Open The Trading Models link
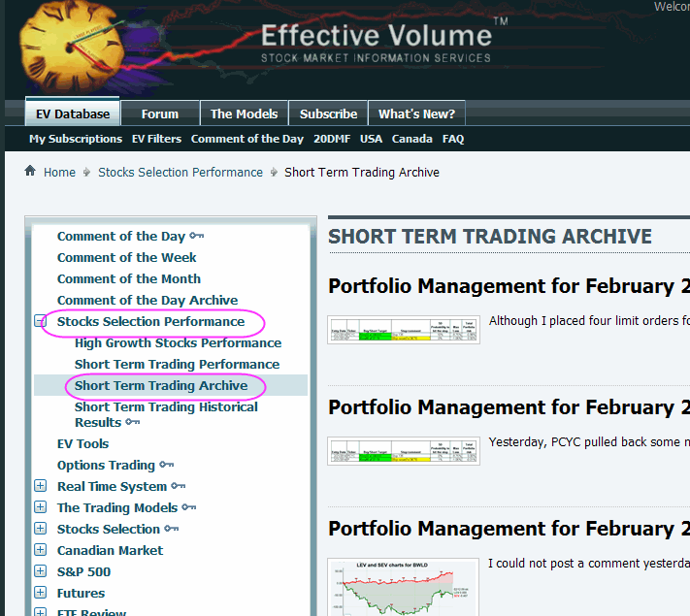Image resolution: width=690 pixels, height=616 pixels. [117, 507]
